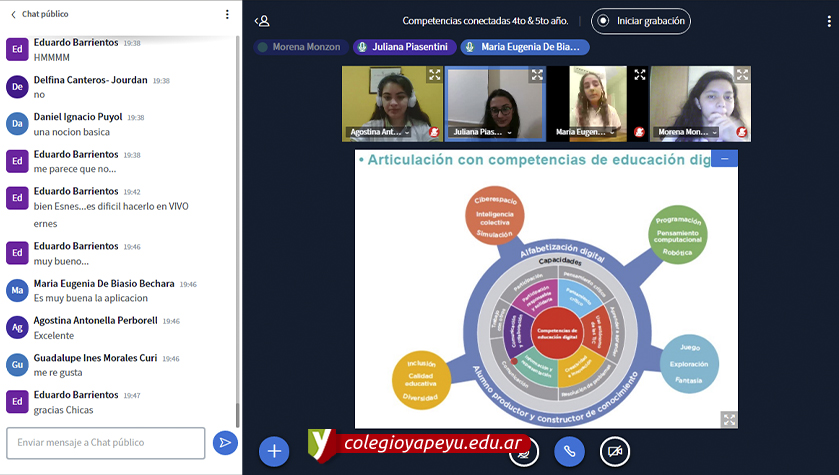Click the blue plus actions button
Viewport: 839px width, 475px height.
coord(274,451)
